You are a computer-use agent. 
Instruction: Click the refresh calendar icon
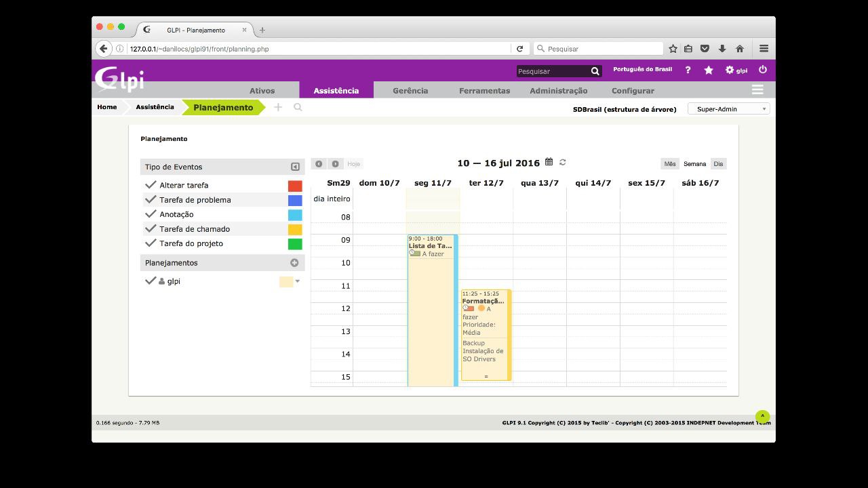pyautogui.click(x=563, y=162)
